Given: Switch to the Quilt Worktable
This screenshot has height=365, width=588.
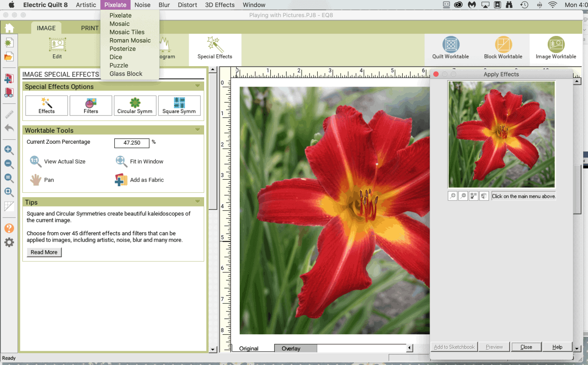Looking at the screenshot, I should [x=451, y=48].
